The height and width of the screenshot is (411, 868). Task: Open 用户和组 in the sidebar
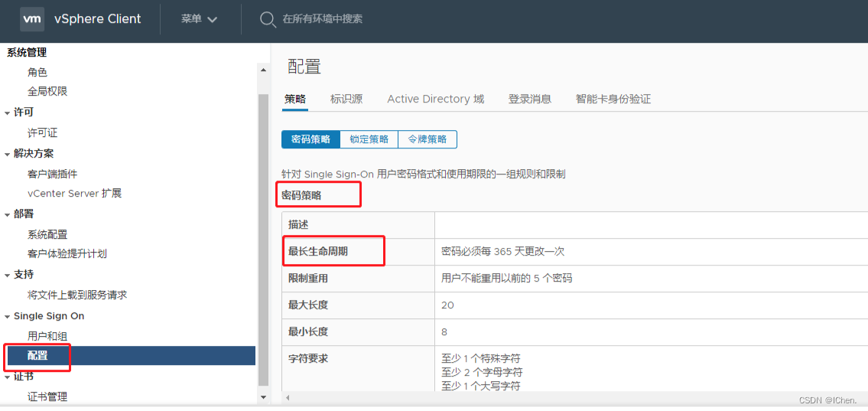tap(47, 336)
